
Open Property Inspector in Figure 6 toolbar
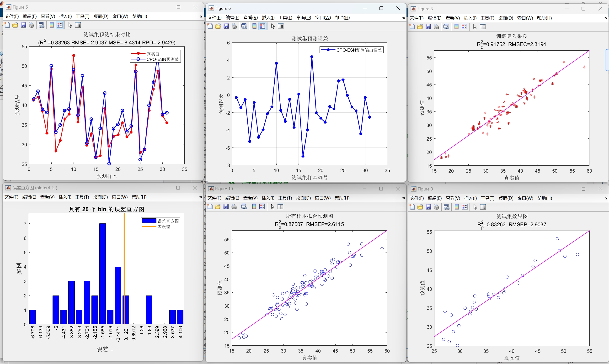point(281,26)
